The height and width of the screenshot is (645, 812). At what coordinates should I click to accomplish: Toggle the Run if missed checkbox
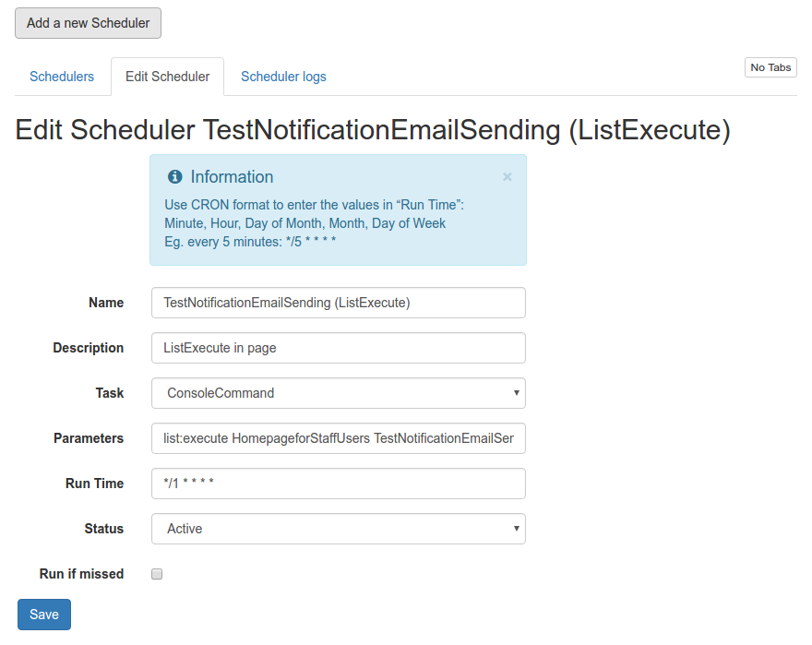coord(157,574)
